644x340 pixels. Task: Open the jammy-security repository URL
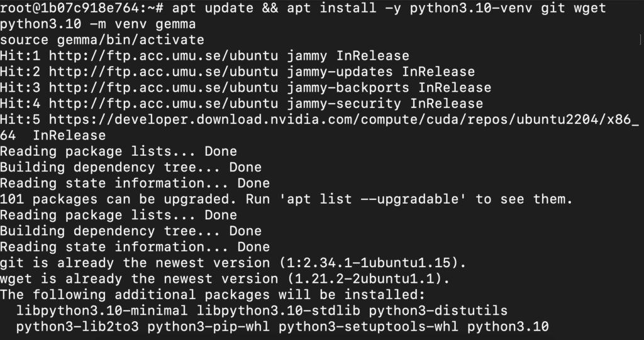(x=164, y=104)
